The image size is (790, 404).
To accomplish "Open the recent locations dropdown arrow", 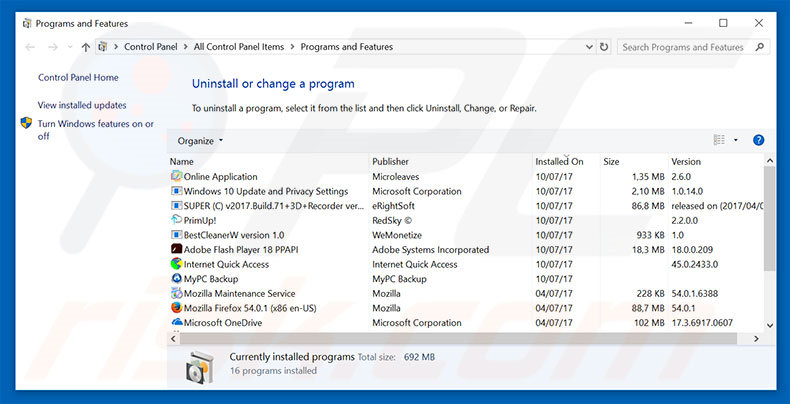I will [70, 47].
